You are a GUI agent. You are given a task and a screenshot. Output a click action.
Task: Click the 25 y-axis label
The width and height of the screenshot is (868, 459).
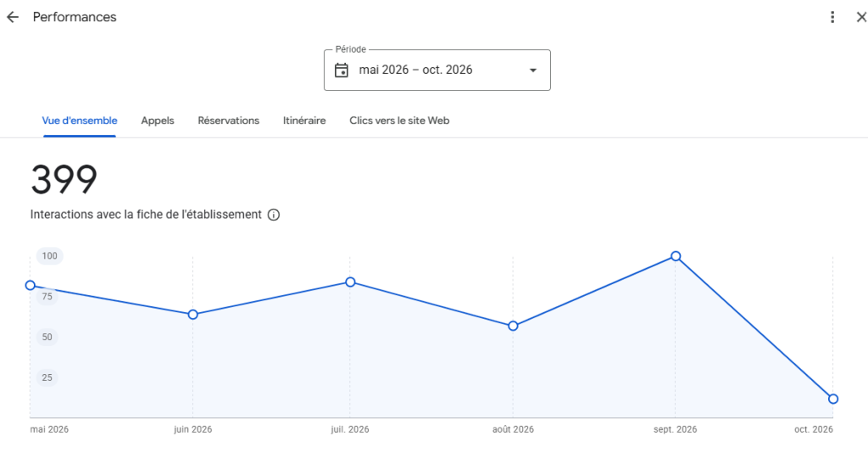tap(47, 378)
